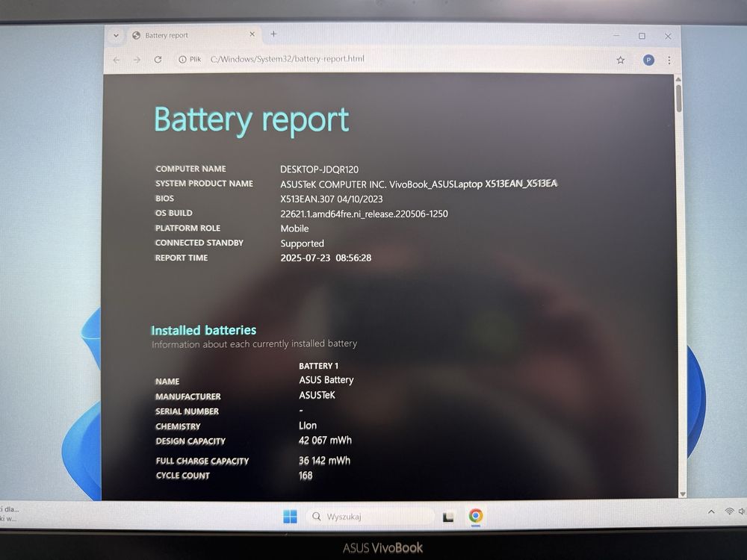747x560 pixels.
Task: Click the browser back arrow
Action: [x=117, y=60]
